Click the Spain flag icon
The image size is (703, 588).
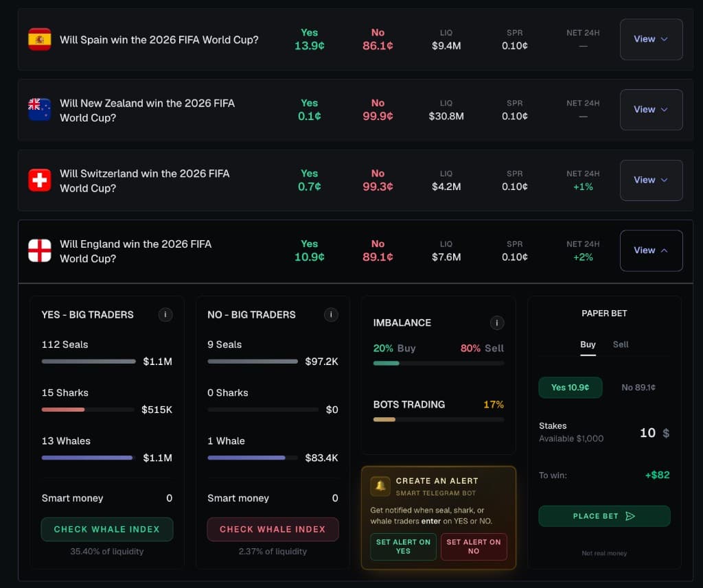(x=39, y=39)
